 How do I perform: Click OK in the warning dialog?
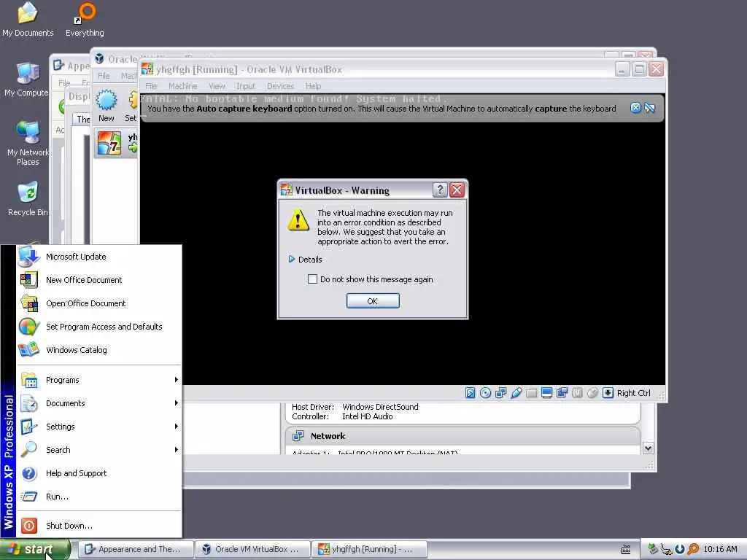[373, 301]
